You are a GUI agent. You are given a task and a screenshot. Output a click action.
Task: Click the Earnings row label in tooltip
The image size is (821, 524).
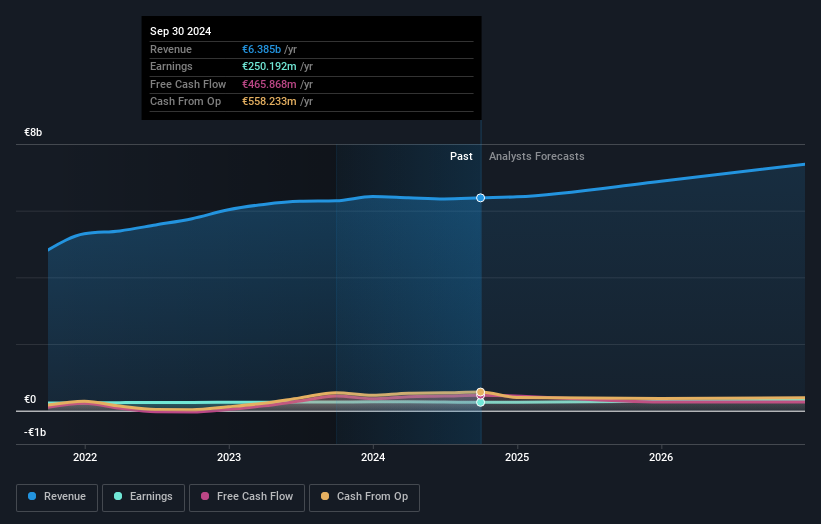pyautogui.click(x=171, y=66)
